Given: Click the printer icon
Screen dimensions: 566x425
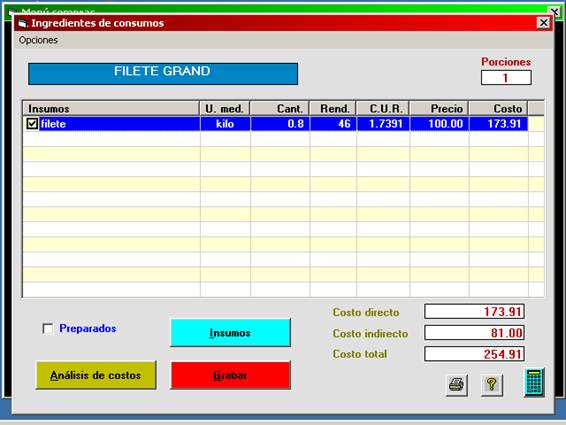Looking at the screenshot, I should click(x=457, y=385).
